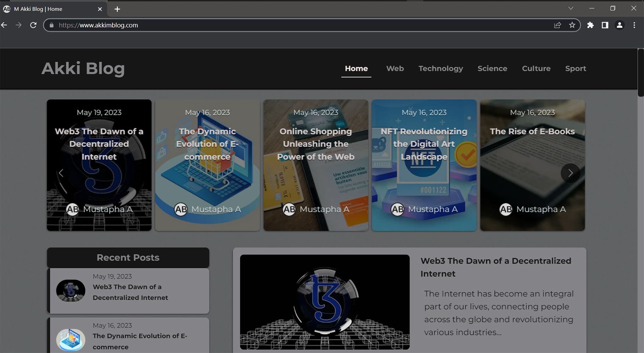Open Chrome's three-dot menu
Viewport: 644px width, 353px height.
point(634,25)
